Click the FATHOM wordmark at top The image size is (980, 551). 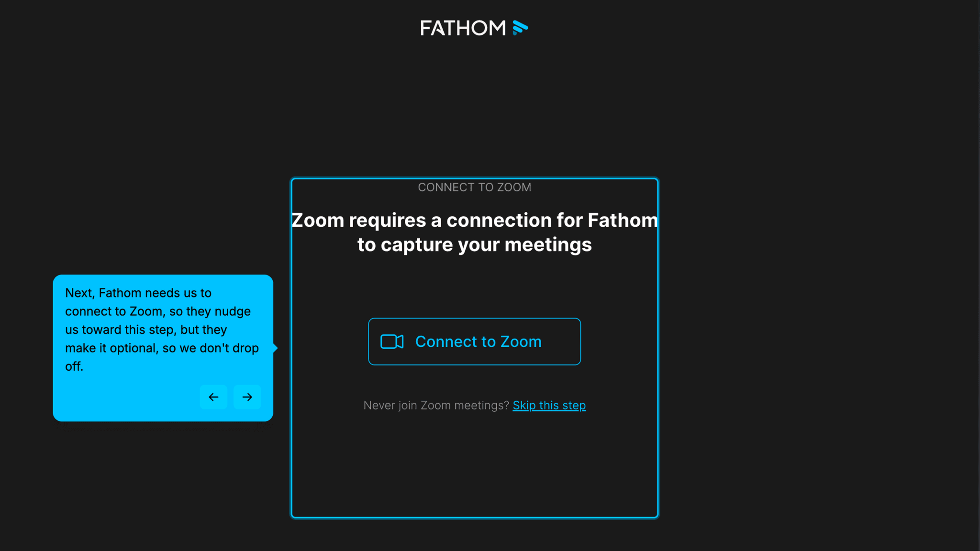(x=463, y=28)
